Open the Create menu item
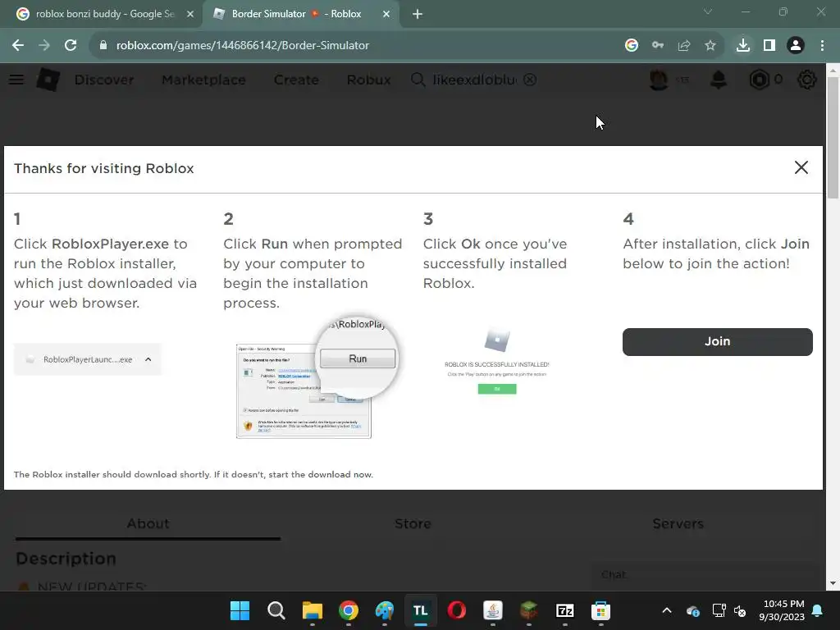 (x=296, y=80)
